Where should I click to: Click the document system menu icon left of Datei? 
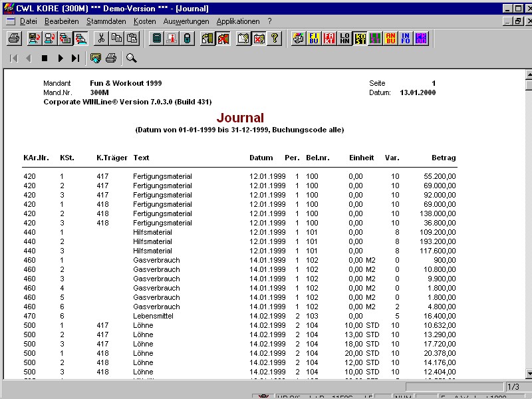click(11, 21)
